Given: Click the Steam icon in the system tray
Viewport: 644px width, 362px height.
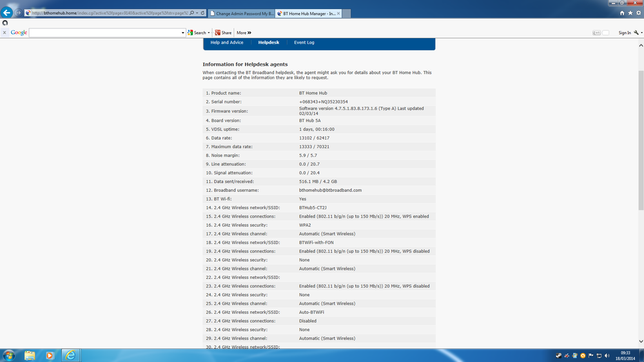Looking at the screenshot, I should [x=558, y=356].
